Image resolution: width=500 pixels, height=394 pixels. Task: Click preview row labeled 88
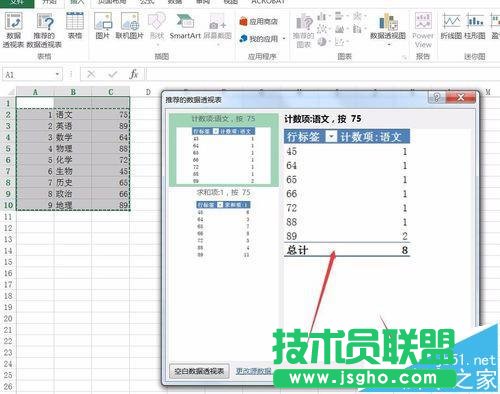347,222
